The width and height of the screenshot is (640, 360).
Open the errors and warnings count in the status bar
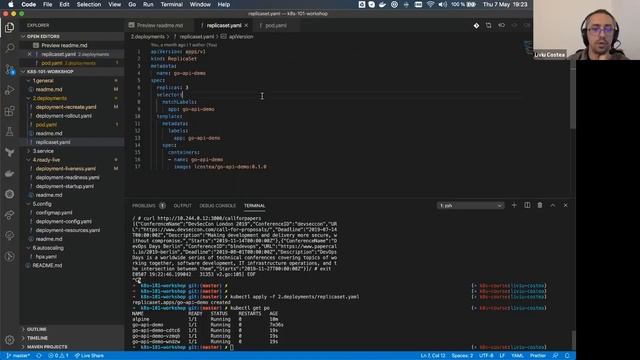pos(58,356)
